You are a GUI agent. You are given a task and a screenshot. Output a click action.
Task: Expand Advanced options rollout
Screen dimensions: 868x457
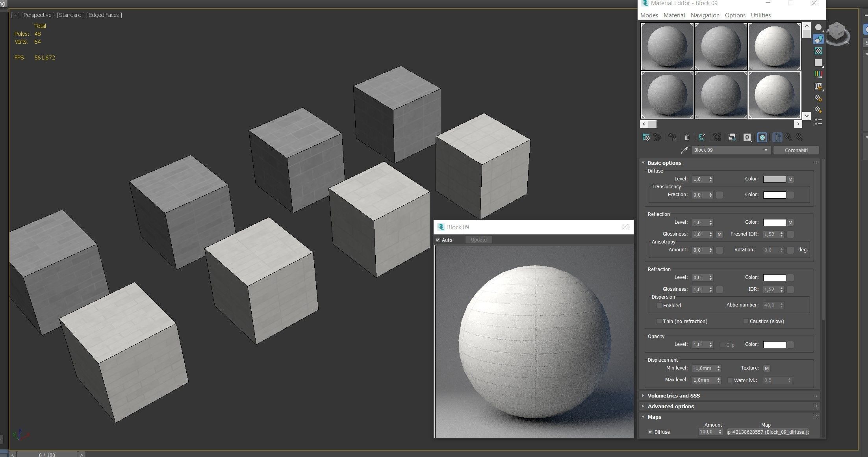point(670,406)
